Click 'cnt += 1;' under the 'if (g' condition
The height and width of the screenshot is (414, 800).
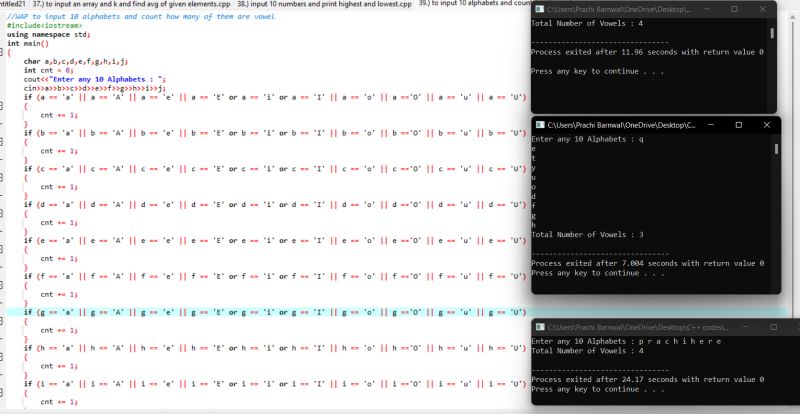[x=59, y=330]
